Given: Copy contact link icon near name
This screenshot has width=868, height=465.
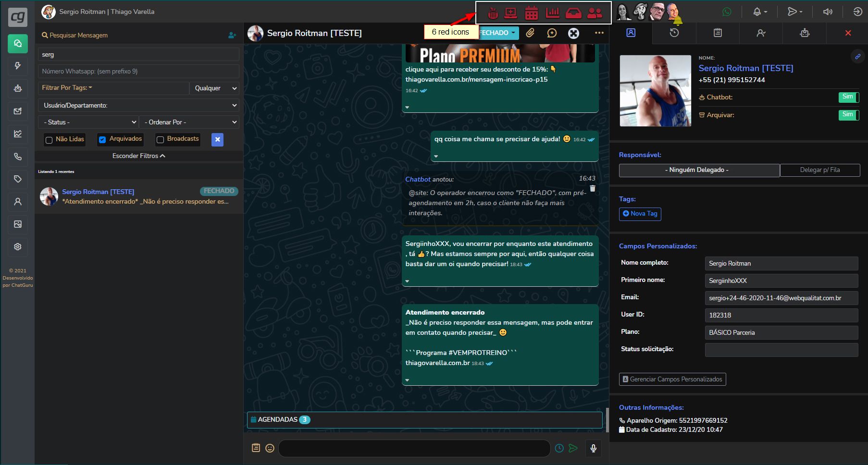Looking at the screenshot, I should click(857, 57).
